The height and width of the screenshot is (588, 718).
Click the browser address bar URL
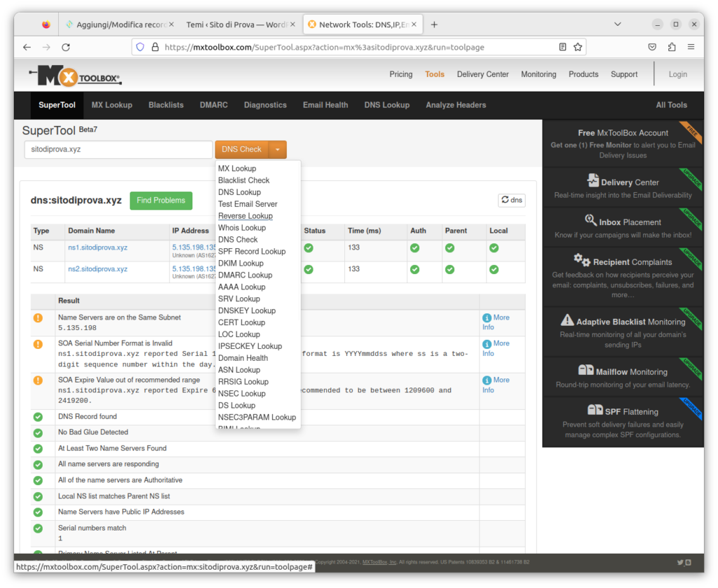click(x=324, y=47)
